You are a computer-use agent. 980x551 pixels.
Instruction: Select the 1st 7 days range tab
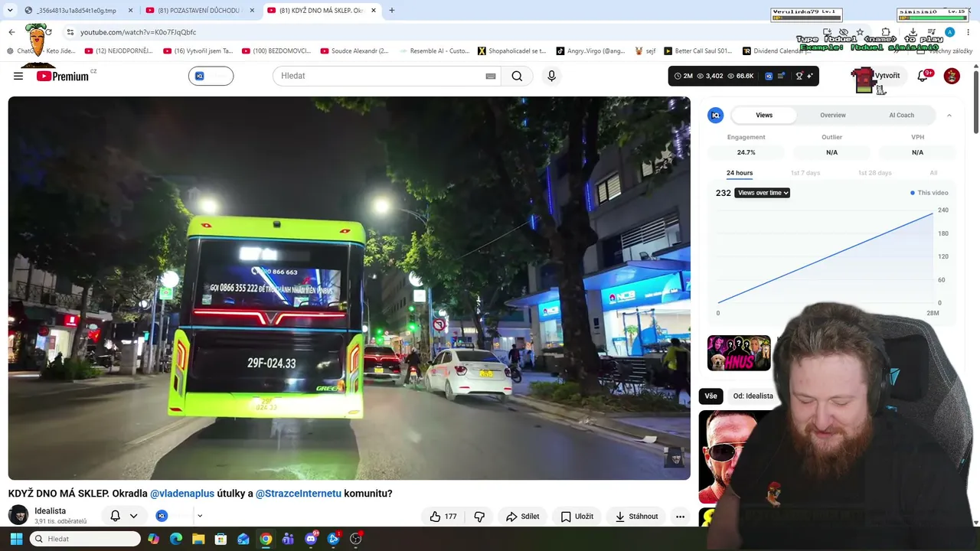pyautogui.click(x=805, y=173)
